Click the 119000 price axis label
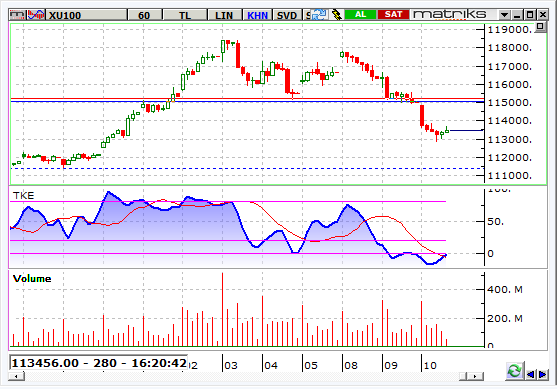The height and width of the screenshot is (389, 557). click(510, 29)
